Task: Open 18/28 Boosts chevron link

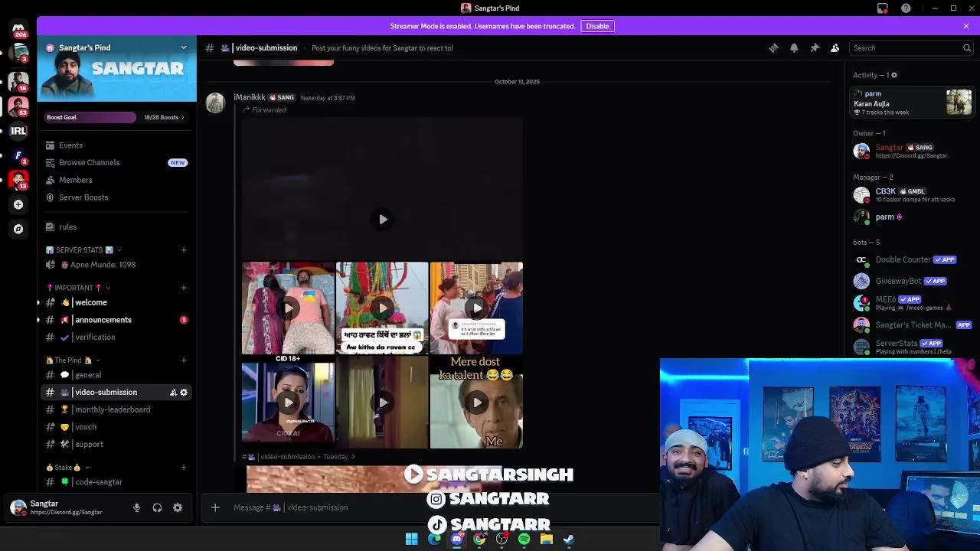Action: click(164, 117)
